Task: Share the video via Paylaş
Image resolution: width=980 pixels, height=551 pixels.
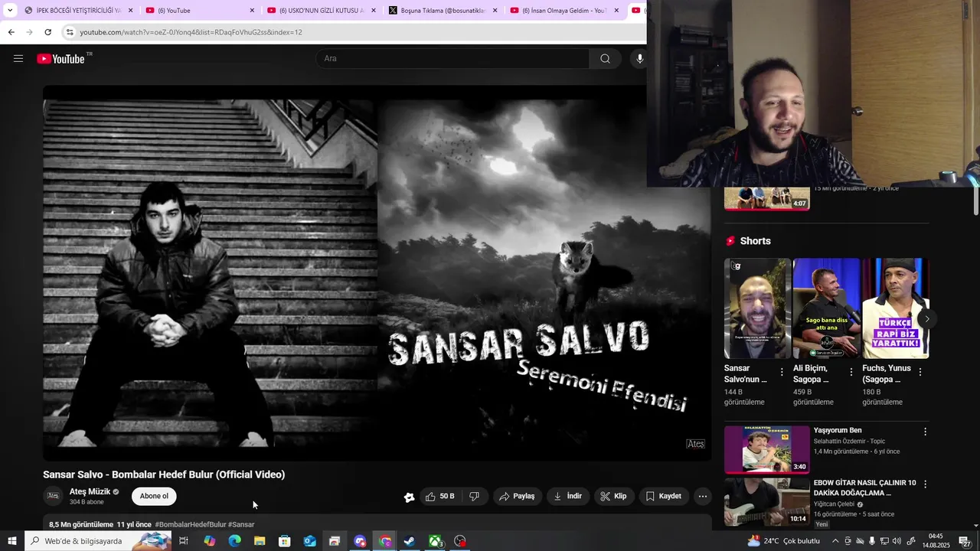Action: pyautogui.click(x=518, y=496)
